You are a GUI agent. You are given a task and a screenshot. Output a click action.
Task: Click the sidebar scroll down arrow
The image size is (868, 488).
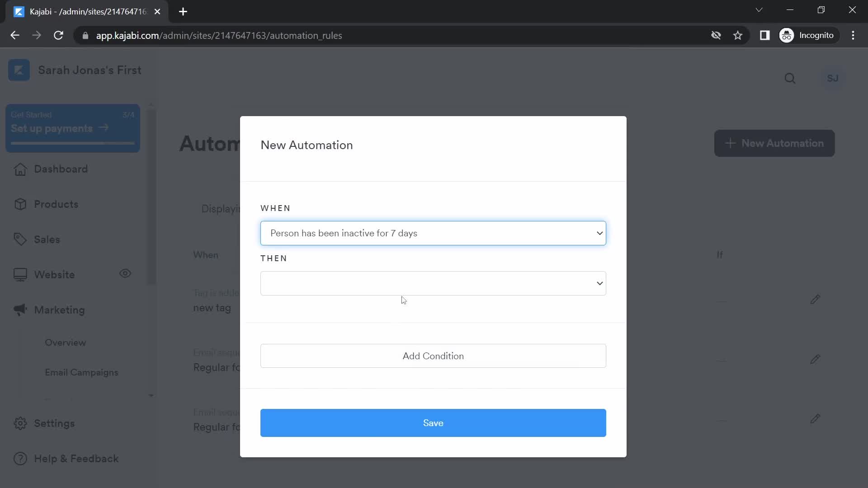(151, 395)
